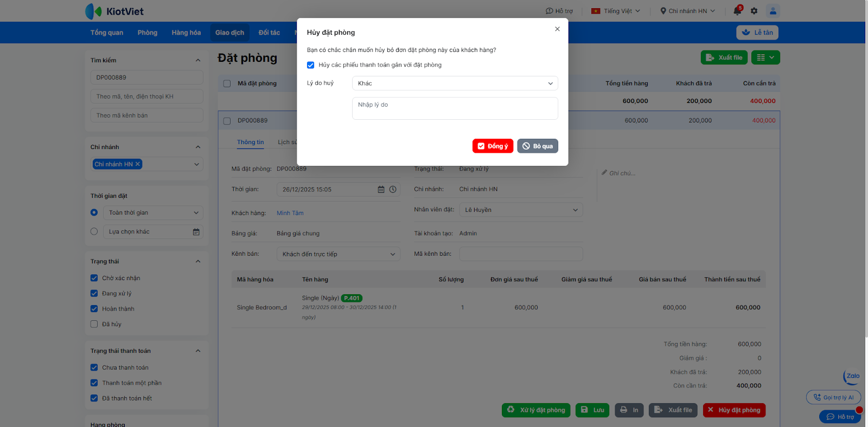Check the DP000889 row checkbox
The image size is (868, 427).
coord(227,121)
